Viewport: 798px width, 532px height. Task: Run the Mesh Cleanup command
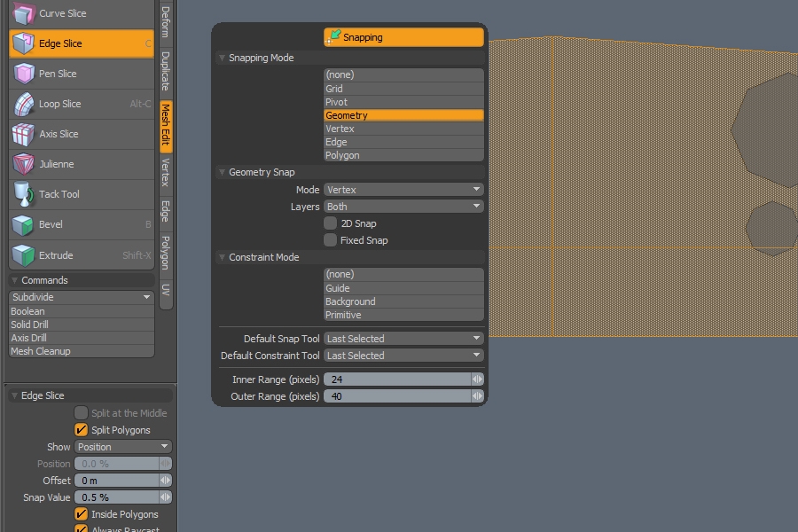click(82, 351)
